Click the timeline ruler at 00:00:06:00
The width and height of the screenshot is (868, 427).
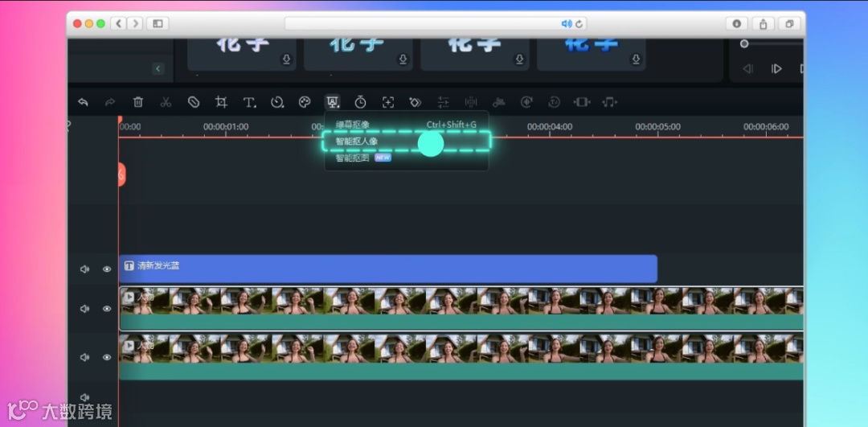click(766, 127)
